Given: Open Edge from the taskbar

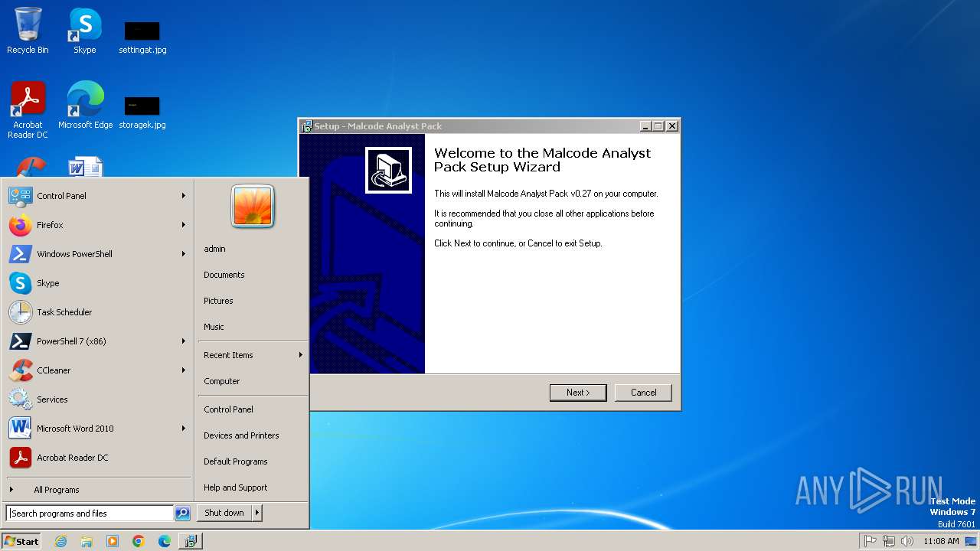Looking at the screenshot, I should (x=165, y=541).
